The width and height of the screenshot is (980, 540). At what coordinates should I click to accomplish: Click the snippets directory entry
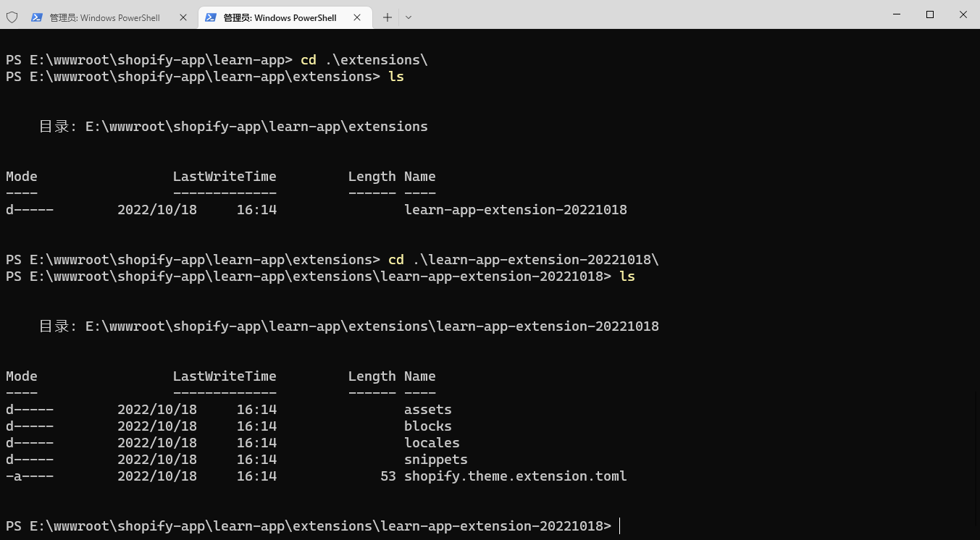pos(435,460)
